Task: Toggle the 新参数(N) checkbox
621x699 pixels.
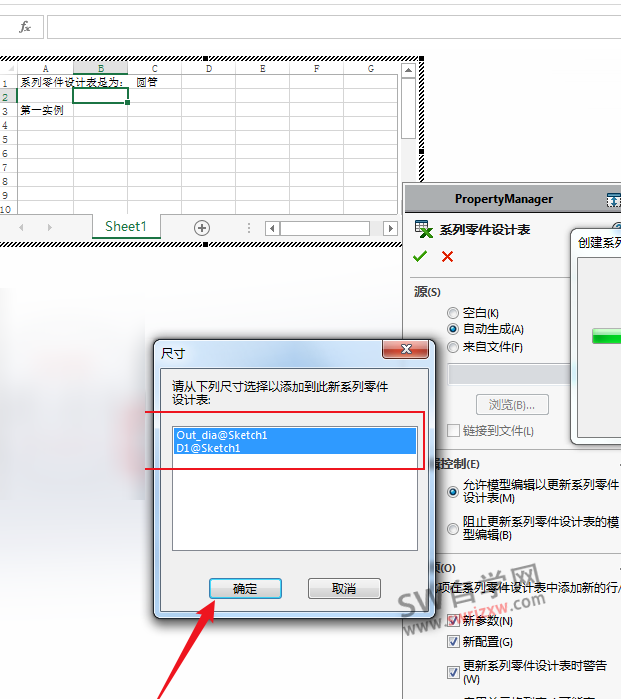Action: (453, 621)
